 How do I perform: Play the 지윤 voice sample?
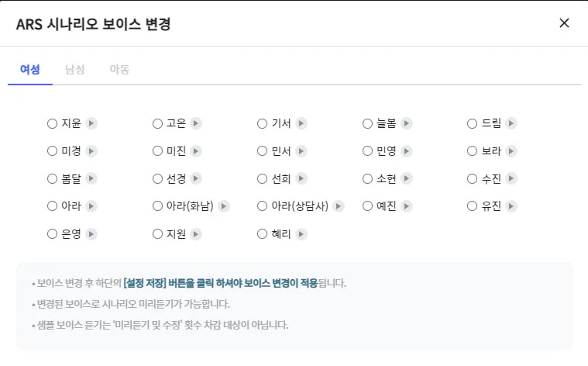pos(91,123)
